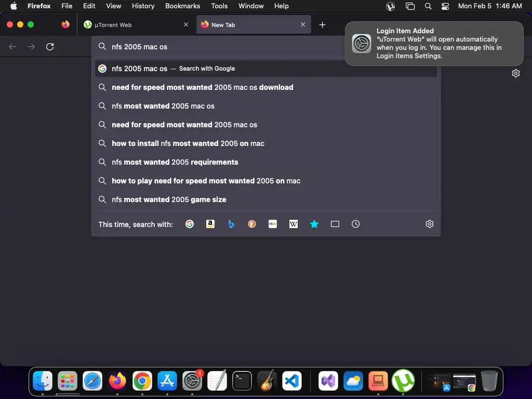Image resolution: width=532 pixels, height=399 pixels.
Task: Choose suggestion 'need for speed most wanted 2005 mac os download'
Action: [265, 87]
